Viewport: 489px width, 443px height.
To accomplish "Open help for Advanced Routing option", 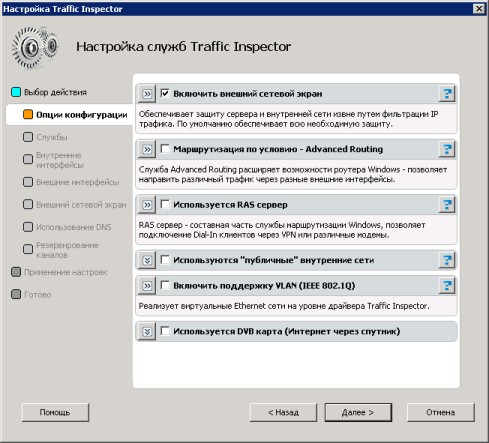I will click(x=447, y=149).
